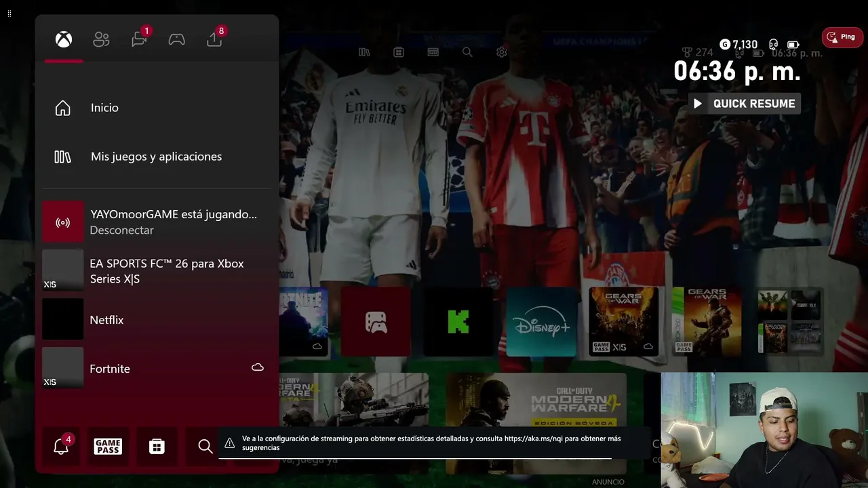
Task: Open the Parties and chats tab with one notification
Action: 140,39
